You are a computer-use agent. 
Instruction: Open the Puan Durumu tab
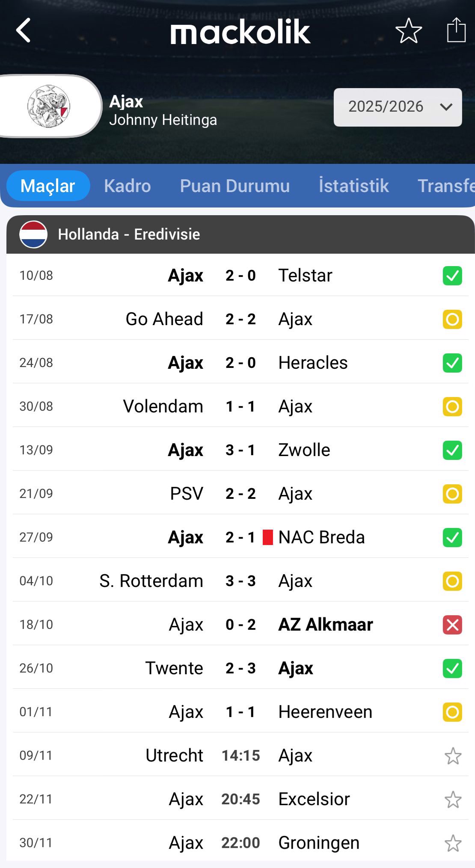tap(235, 186)
